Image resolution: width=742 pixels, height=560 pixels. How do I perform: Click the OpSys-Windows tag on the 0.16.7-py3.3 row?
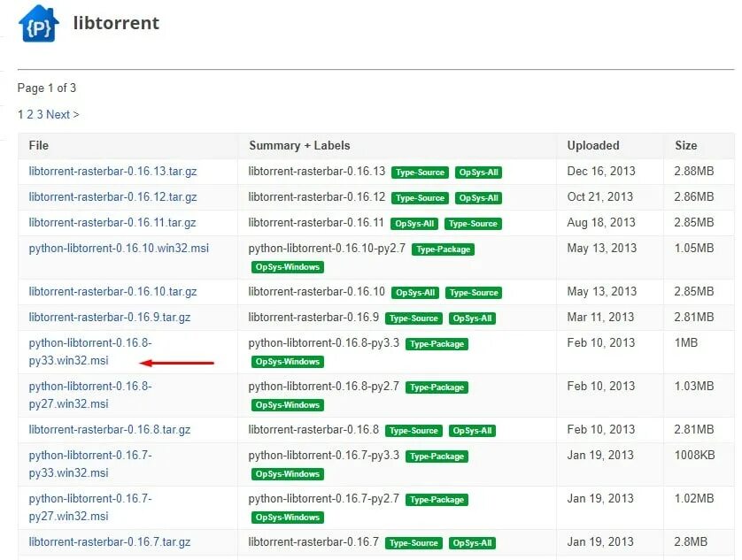click(x=288, y=473)
